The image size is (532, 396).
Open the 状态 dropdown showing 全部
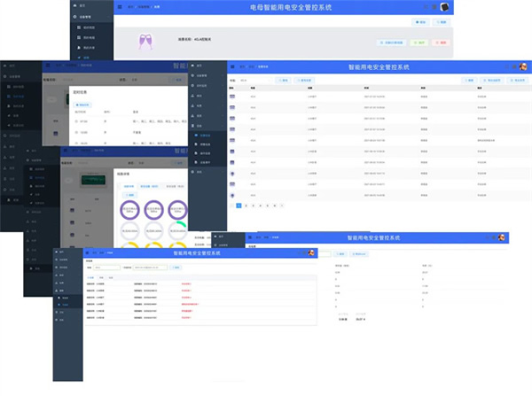click(133, 80)
